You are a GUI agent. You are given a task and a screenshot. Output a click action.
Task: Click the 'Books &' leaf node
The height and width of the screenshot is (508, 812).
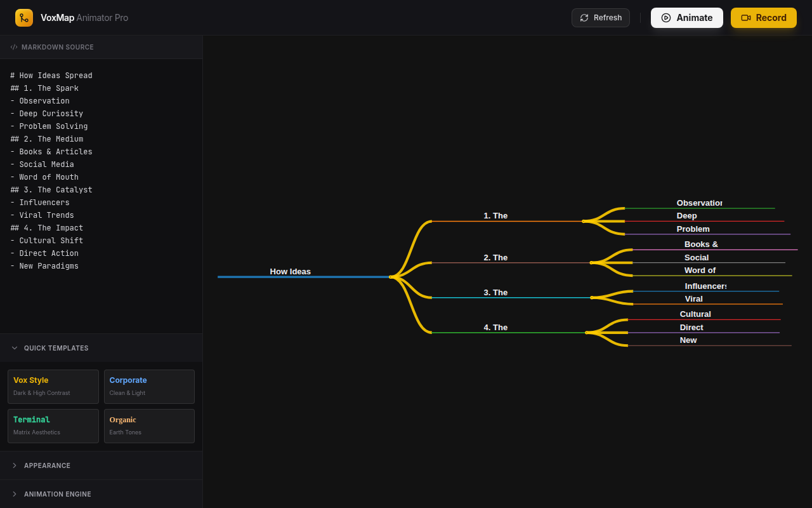pyautogui.click(x=701, y=244)
